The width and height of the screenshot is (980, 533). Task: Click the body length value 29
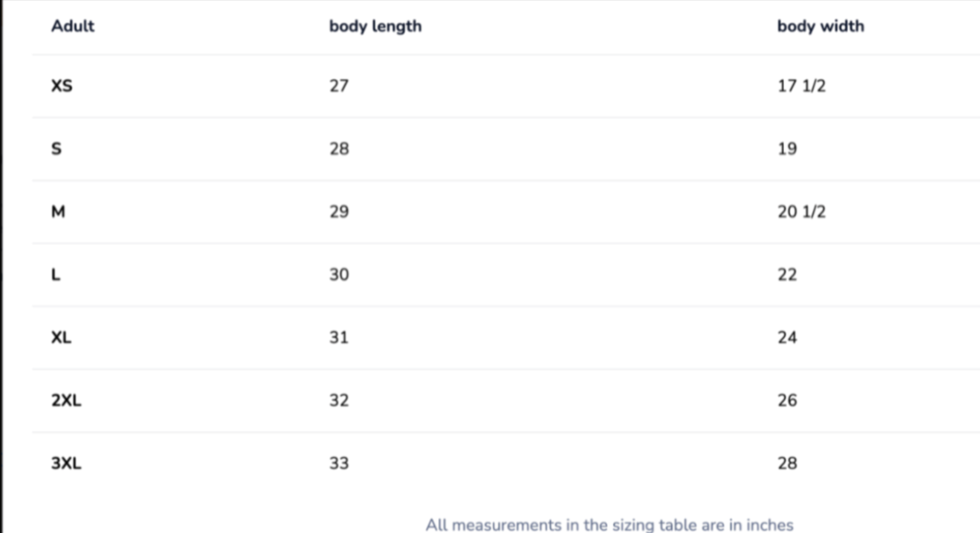(x=339, y=211)
